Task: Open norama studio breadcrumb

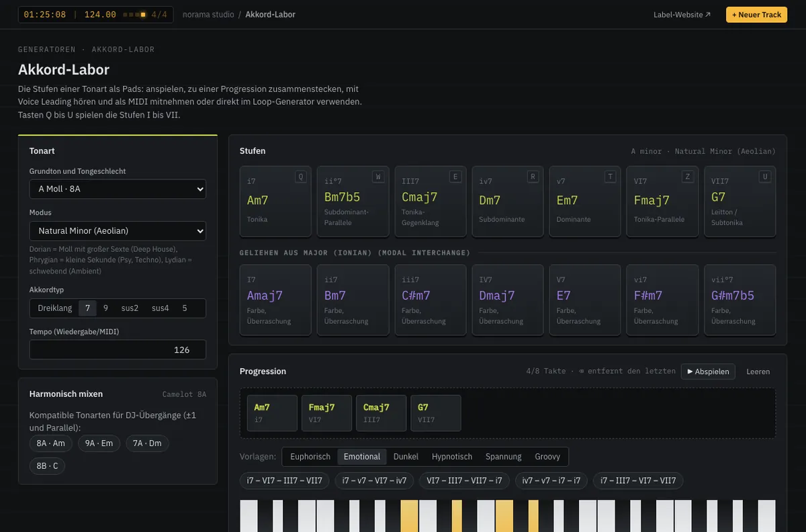Action: click(x=208, y=15)
